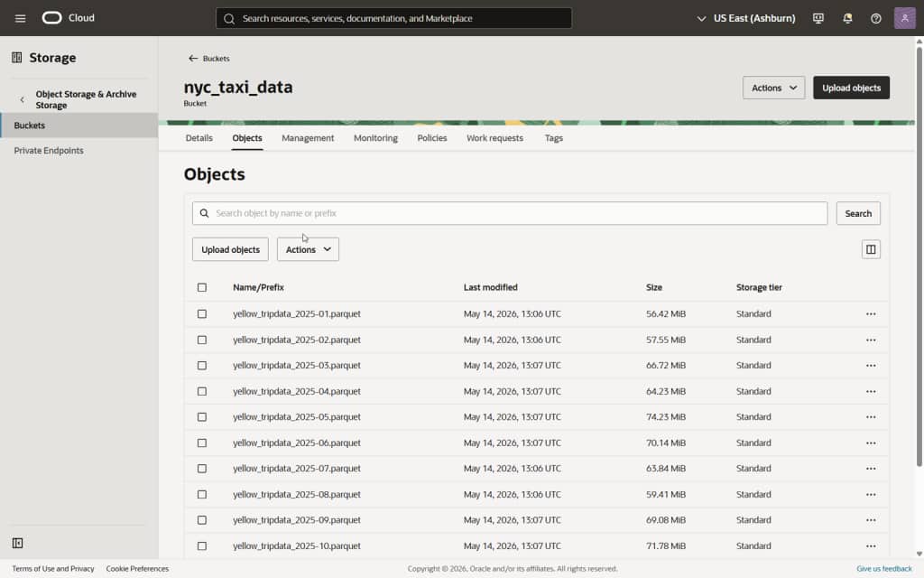Open actions menu for yellow_tripdata_2025-08.parquet
The image size is (924, 578).
pyautogui.click(x=871, y=494)
